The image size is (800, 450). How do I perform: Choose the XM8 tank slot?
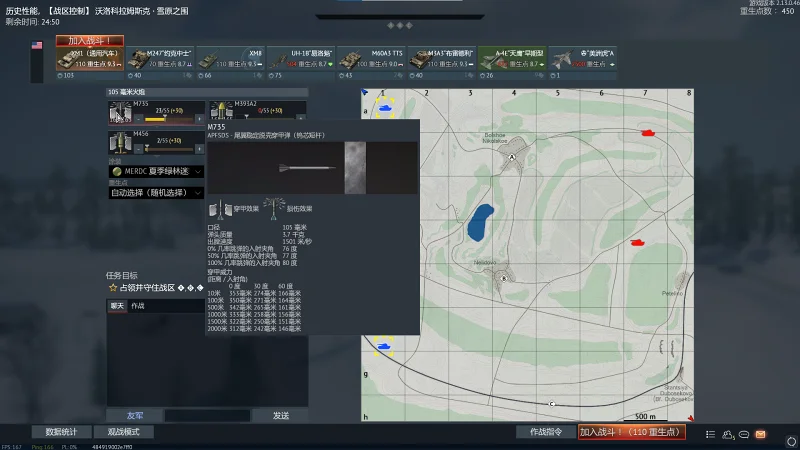pyautogui.click(x=230, y=59)
